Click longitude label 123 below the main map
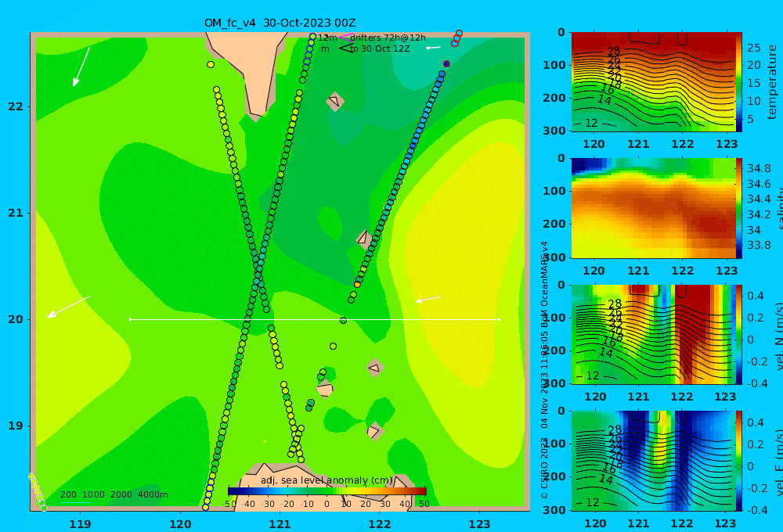 pyautogui.click(x=480, y=524)
